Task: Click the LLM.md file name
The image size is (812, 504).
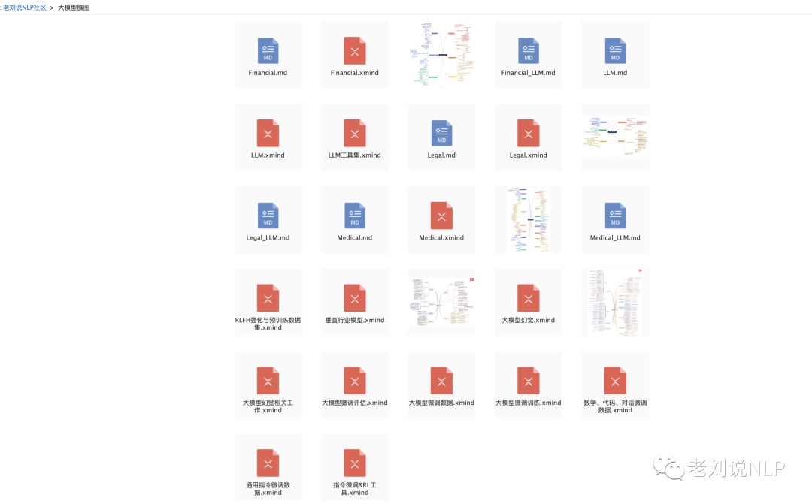Action: 615,73
